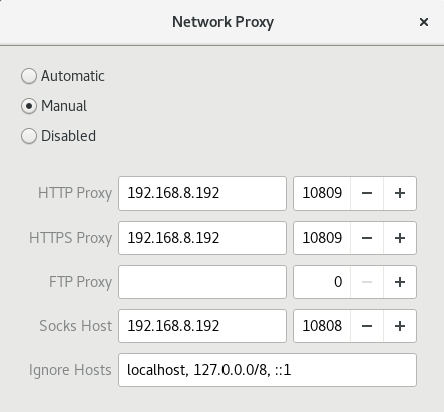Close the Network Proxy dialog
Viewport: 444px width, 412px height.
point(424,22)
